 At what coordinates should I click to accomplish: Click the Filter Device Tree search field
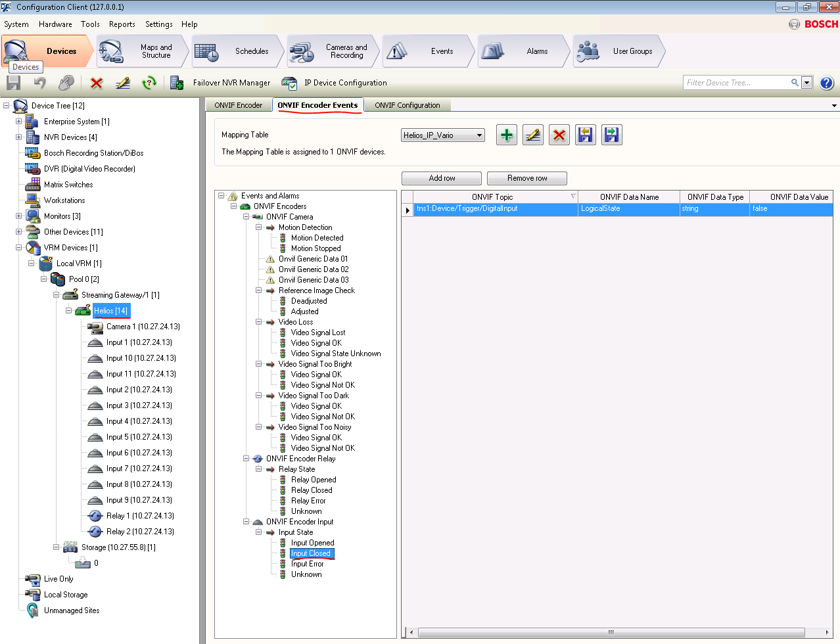[735, 83]
